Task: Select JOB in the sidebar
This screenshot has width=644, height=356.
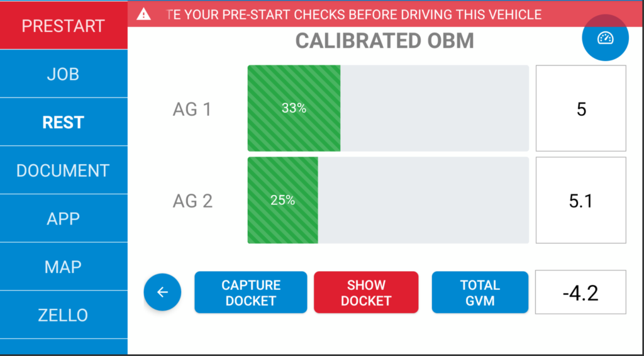Action: tap(64, 74)
